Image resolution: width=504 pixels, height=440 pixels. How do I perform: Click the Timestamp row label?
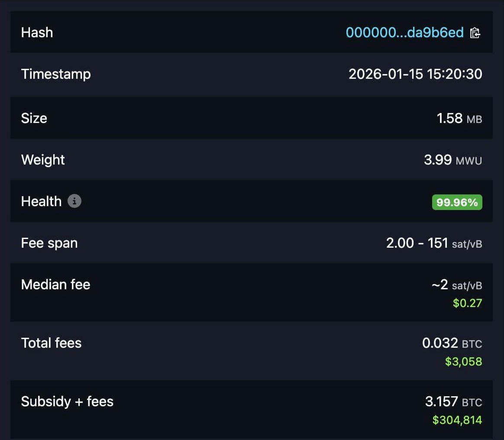point(56,74)
